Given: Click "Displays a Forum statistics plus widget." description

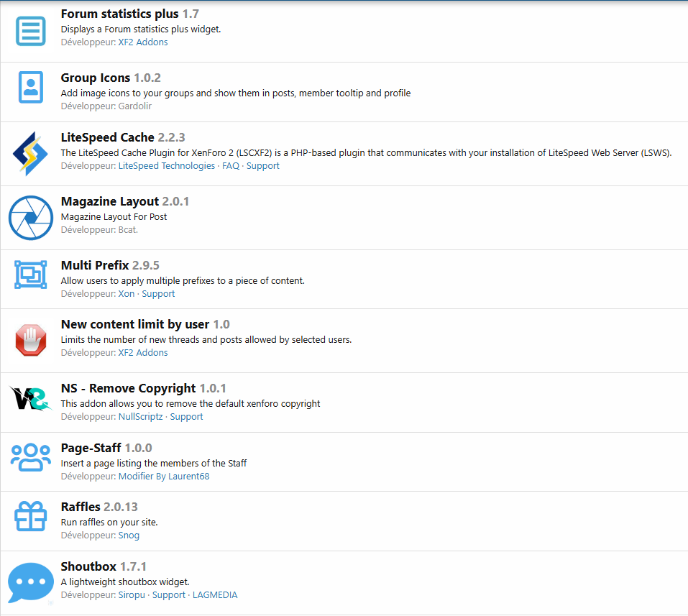Looking at the screenshot, I should click(x=141, y=29).
